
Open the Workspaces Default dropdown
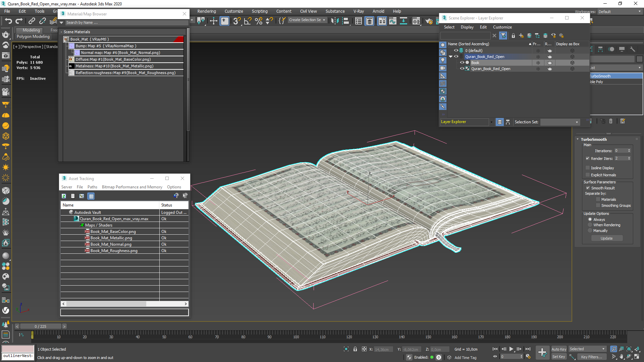coord(620,12)
